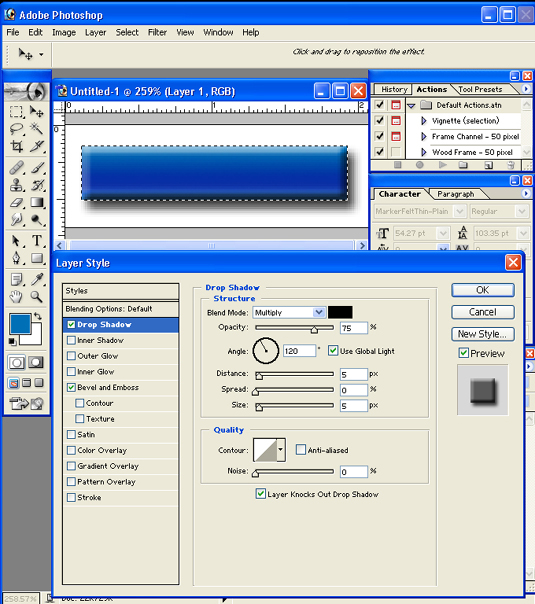Select the Eraser tool
The width and height of the screenshot is (535, 604).
16,202
